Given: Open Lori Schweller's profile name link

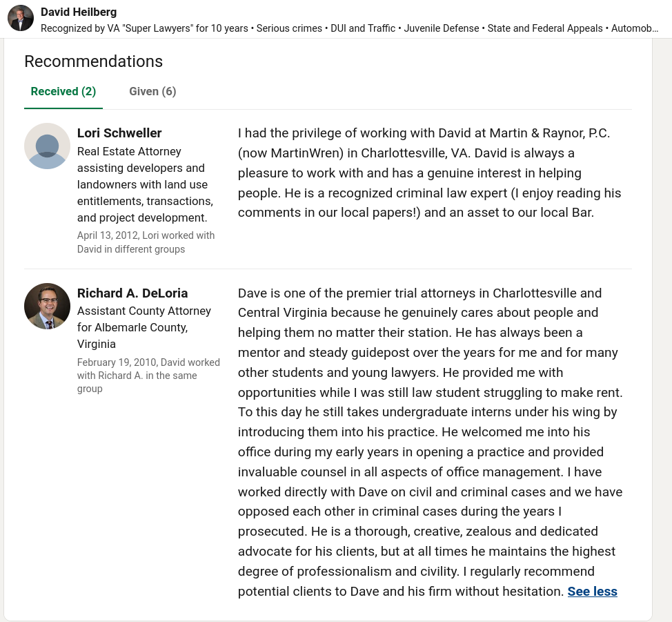Looking at the screenshot, I should click(119, 133).
